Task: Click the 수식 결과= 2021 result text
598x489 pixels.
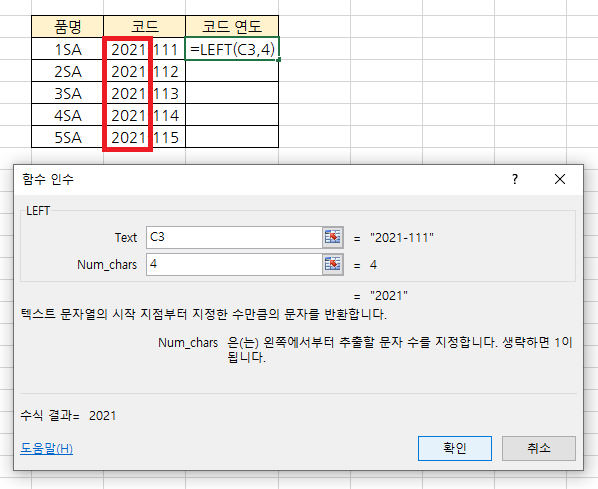Action: [x=68, y=415]
